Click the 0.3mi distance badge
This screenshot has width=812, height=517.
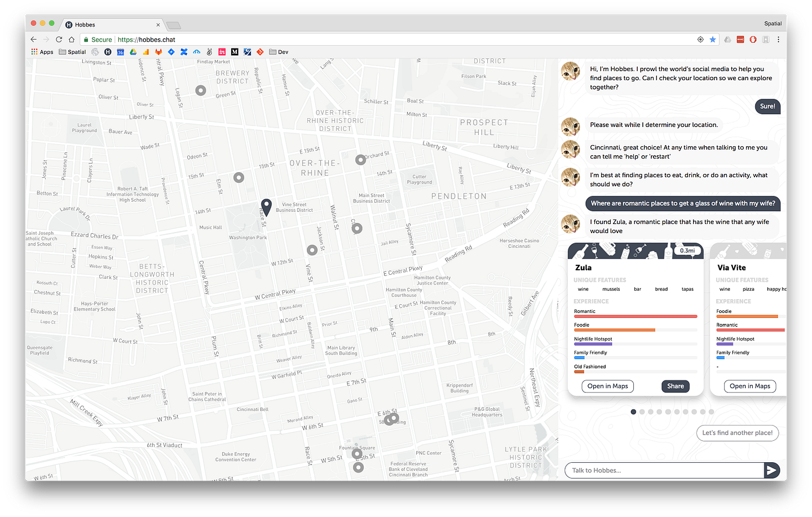click(687, 251)
